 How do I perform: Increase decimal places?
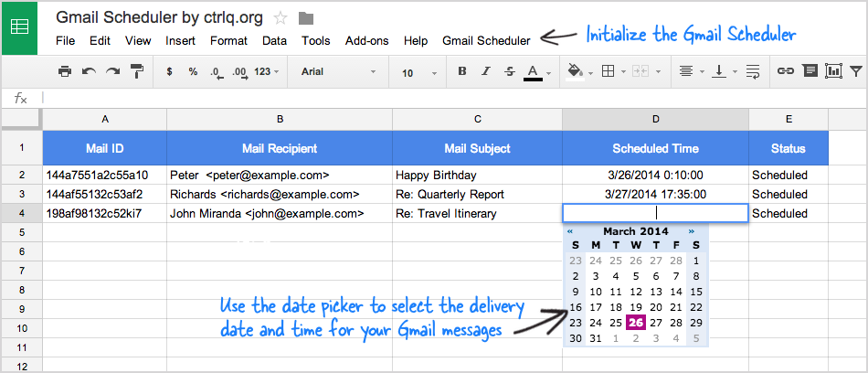click(x=240, y=72)
